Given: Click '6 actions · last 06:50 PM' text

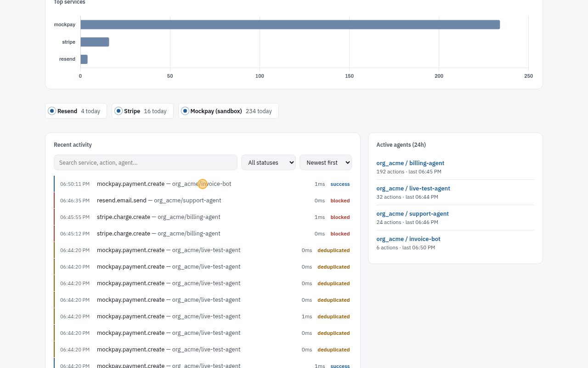Looking at the screenshot, I should pyautogui.click(x=406, y=247).
